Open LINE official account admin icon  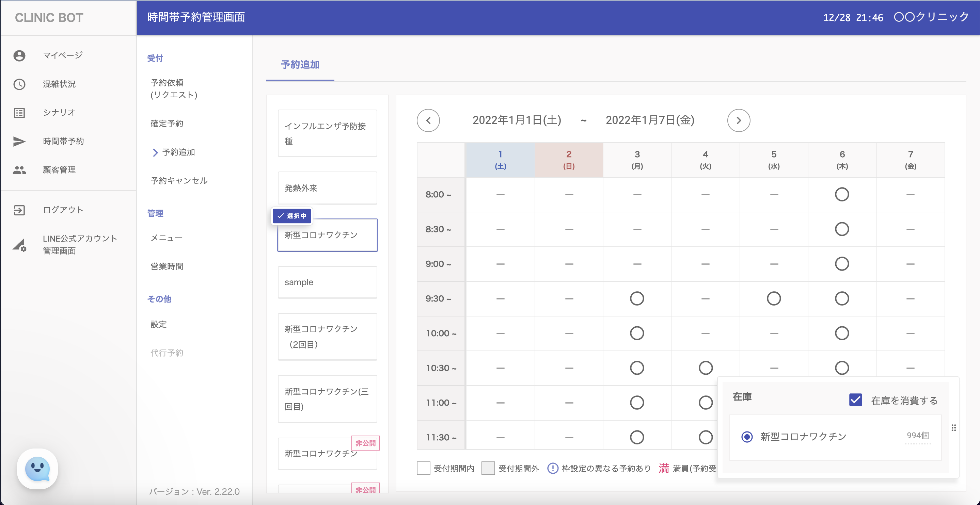click(x=19, y=245)
